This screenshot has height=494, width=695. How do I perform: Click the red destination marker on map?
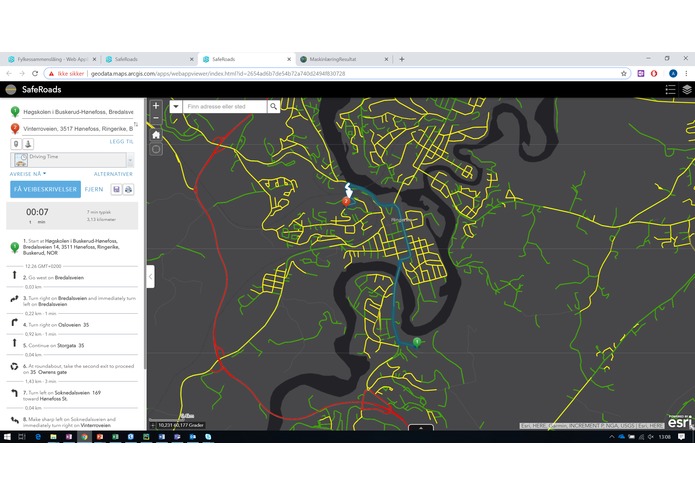coord(346,202)
